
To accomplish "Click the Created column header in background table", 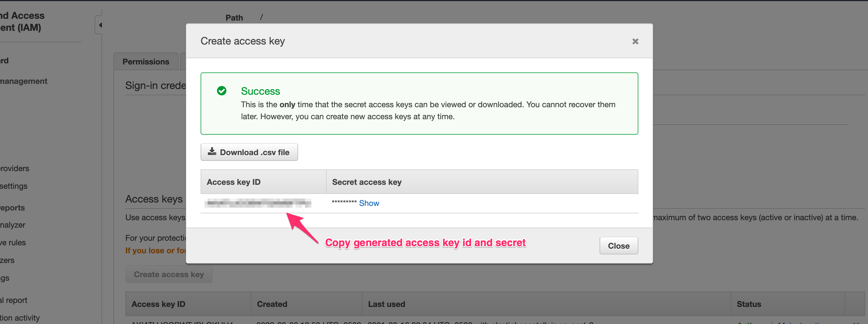I will click(x=306, y=304).
